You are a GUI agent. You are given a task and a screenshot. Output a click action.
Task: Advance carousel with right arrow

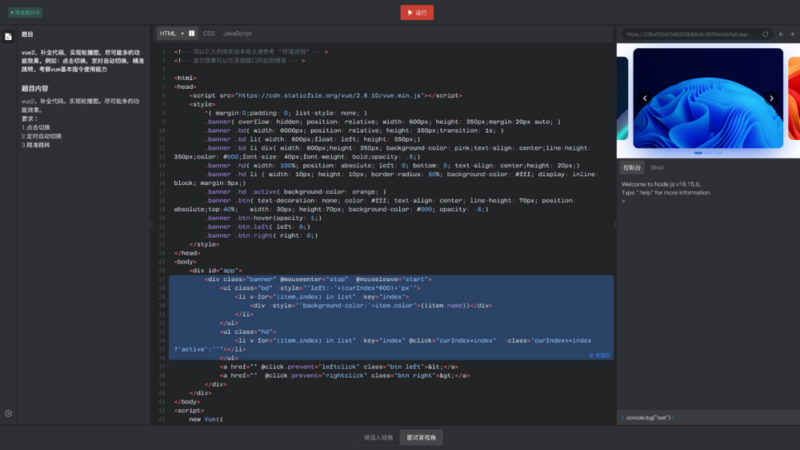[x=773, y=98]
